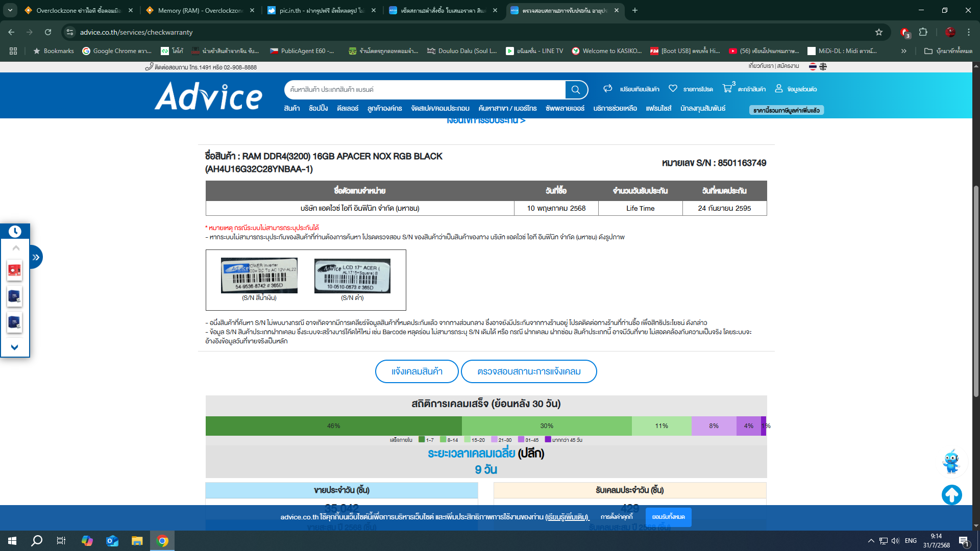Screen dimensions: 980x551
Task: Expand the side panel double-chevron
Action: click(x=36, y=257)
